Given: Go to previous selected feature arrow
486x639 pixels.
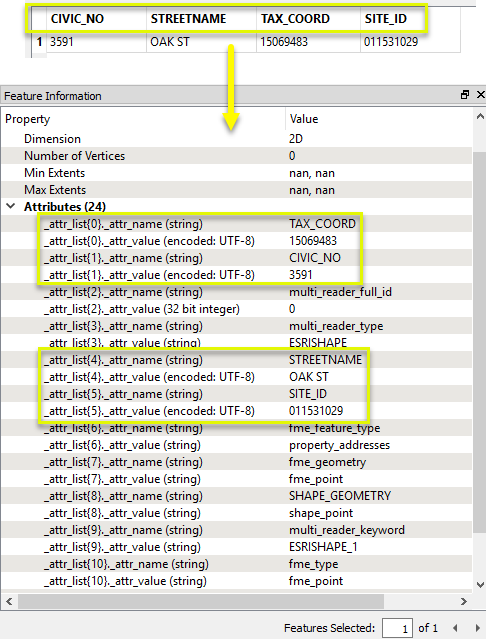Looking at the screenshot, I should pos(455,628).
